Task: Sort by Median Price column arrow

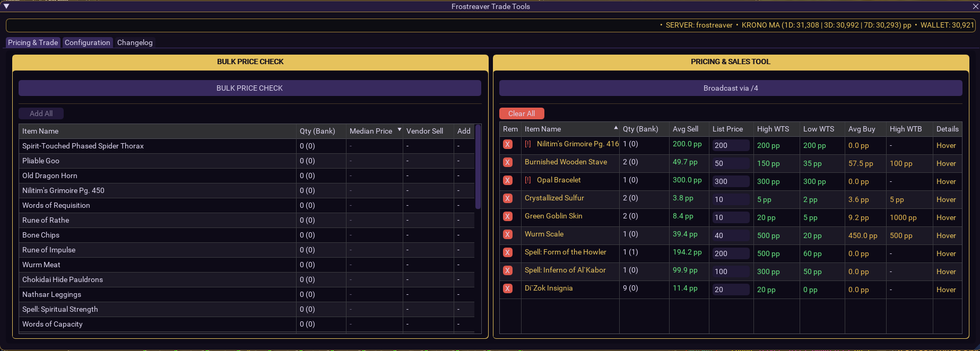Action: [400, 130]
